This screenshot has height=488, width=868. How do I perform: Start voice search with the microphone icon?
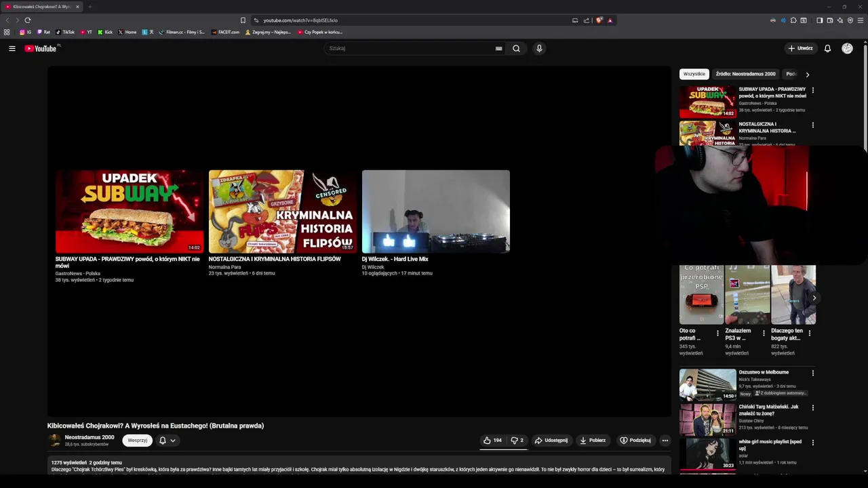tap(539, 48)
